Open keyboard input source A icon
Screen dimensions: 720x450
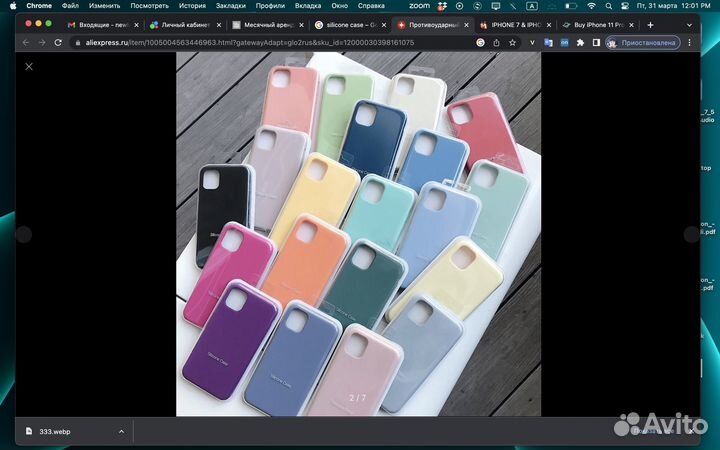(532, 6)
